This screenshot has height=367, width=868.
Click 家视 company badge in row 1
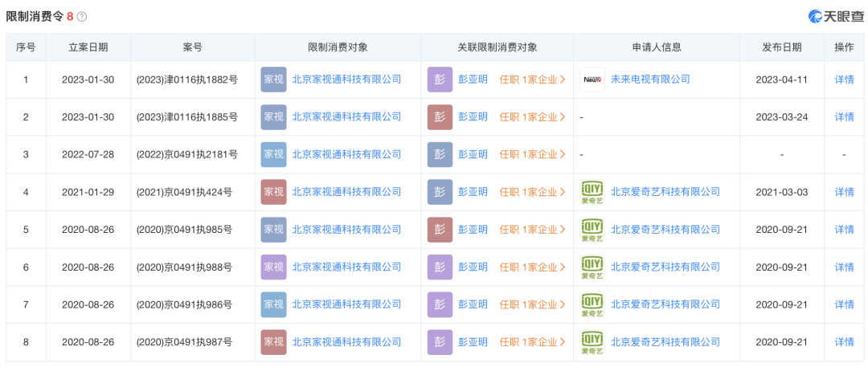click(273, 80)
